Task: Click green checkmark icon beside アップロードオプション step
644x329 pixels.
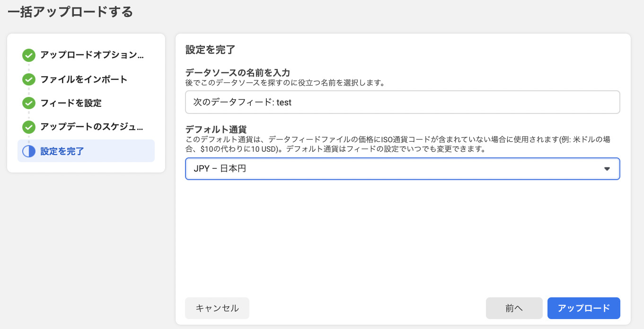Action: point(29,55)
